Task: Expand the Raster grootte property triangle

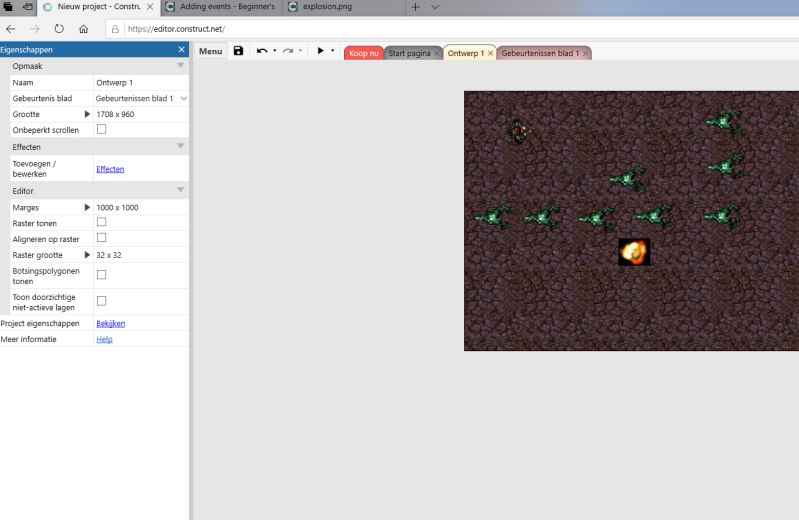Action: [87, 255]
